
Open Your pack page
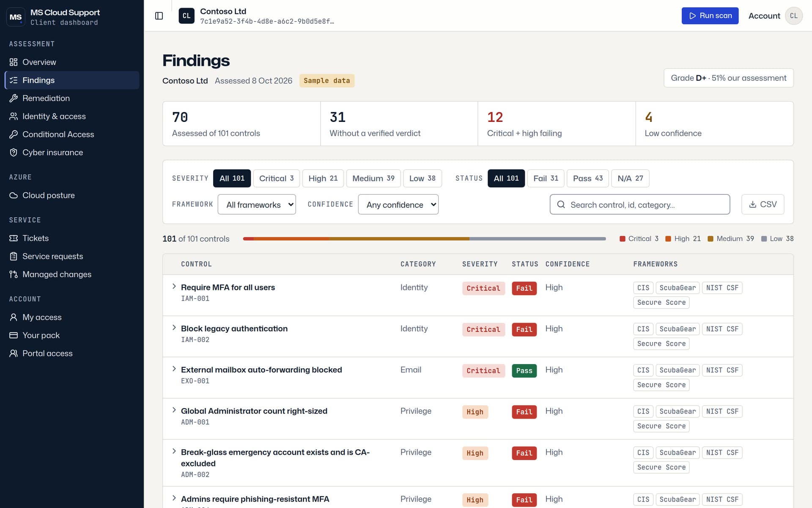[72, 335]
